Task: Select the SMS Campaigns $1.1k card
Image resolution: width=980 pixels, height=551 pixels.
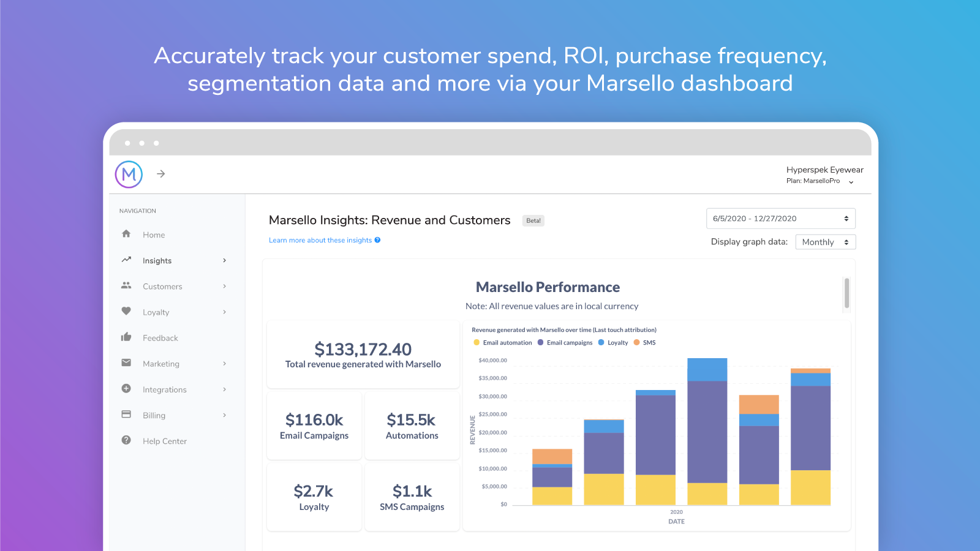Action: pos(412,497)
